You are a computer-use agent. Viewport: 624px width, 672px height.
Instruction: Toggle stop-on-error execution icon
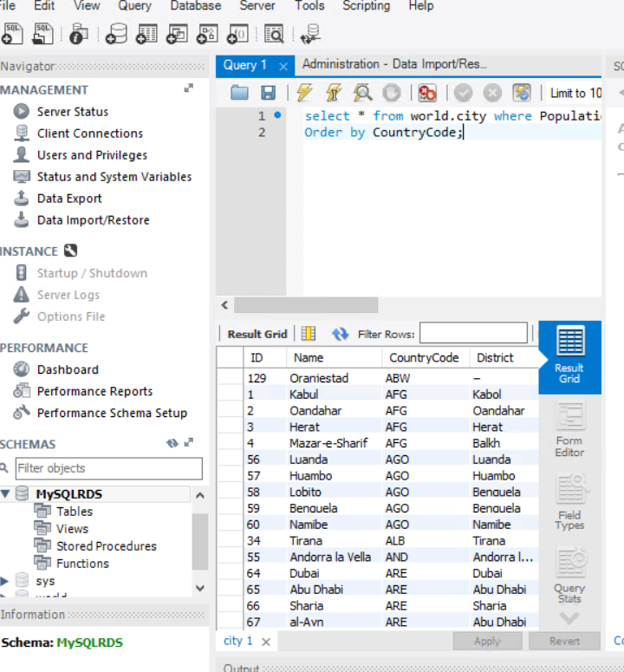coord(427,93)
